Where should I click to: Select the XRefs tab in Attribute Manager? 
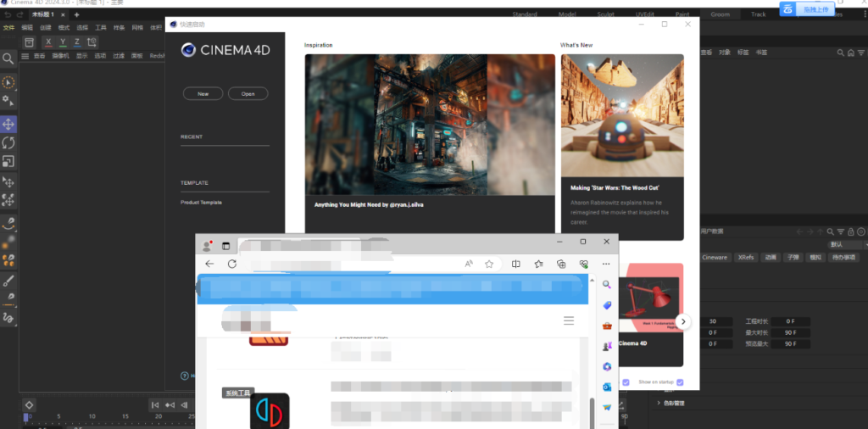746,258
